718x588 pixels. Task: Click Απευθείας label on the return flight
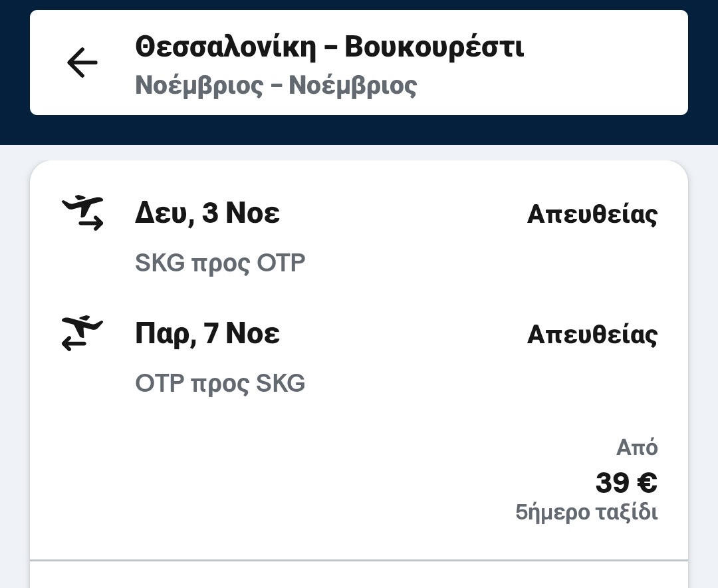click(592, 335)
